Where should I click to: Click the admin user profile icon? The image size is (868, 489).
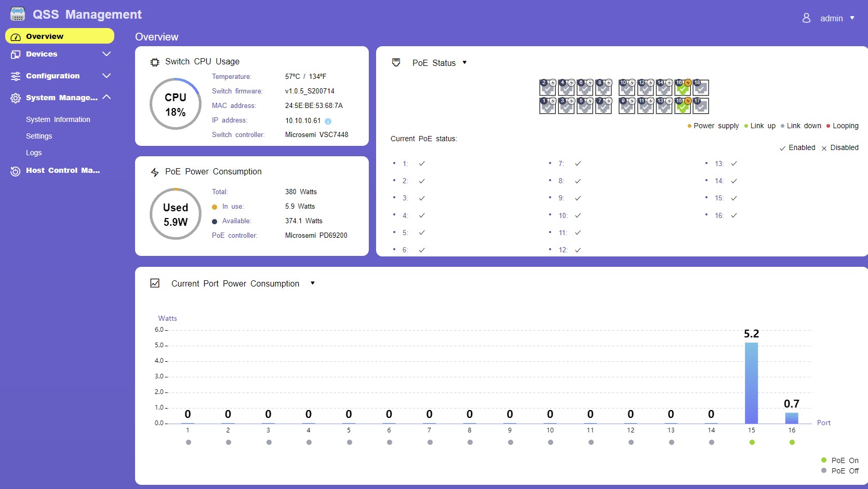coord(806,18)
